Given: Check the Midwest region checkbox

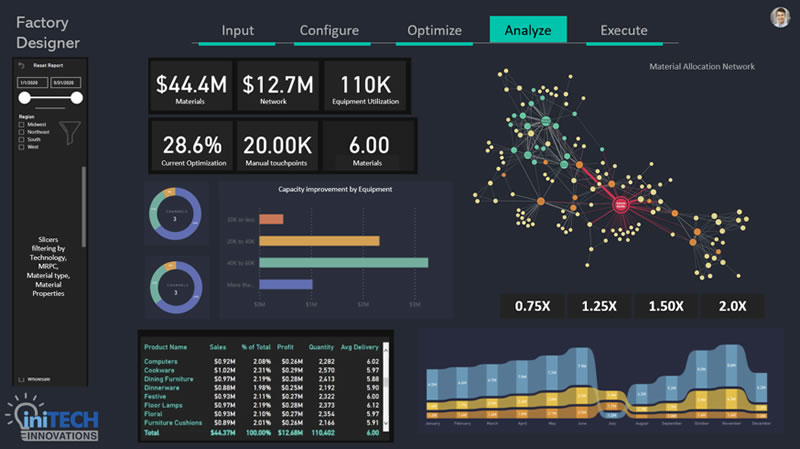Looking at the screenshot, I should (22, 125).
